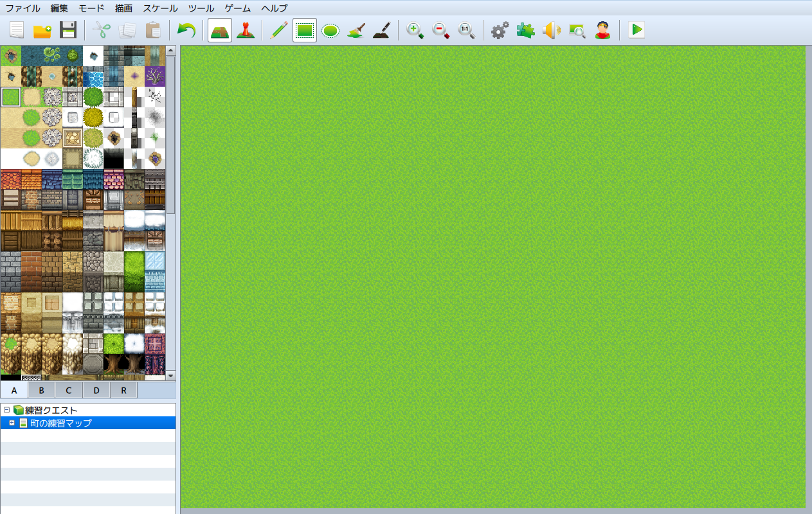The image size is (812, 514).
Task: Undo the last action with green arrow
Action: [x=186, y=30]
